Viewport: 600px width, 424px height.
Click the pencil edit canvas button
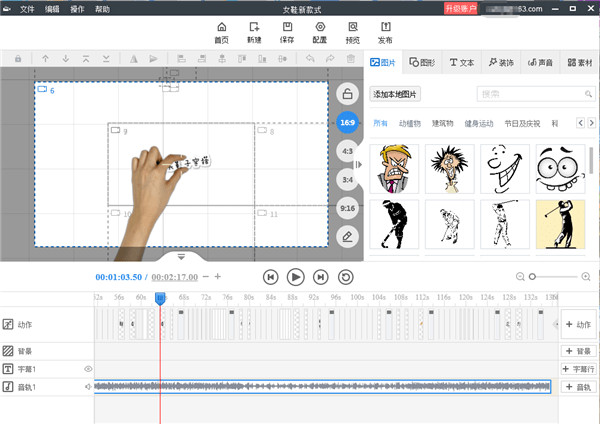[347, 237]
